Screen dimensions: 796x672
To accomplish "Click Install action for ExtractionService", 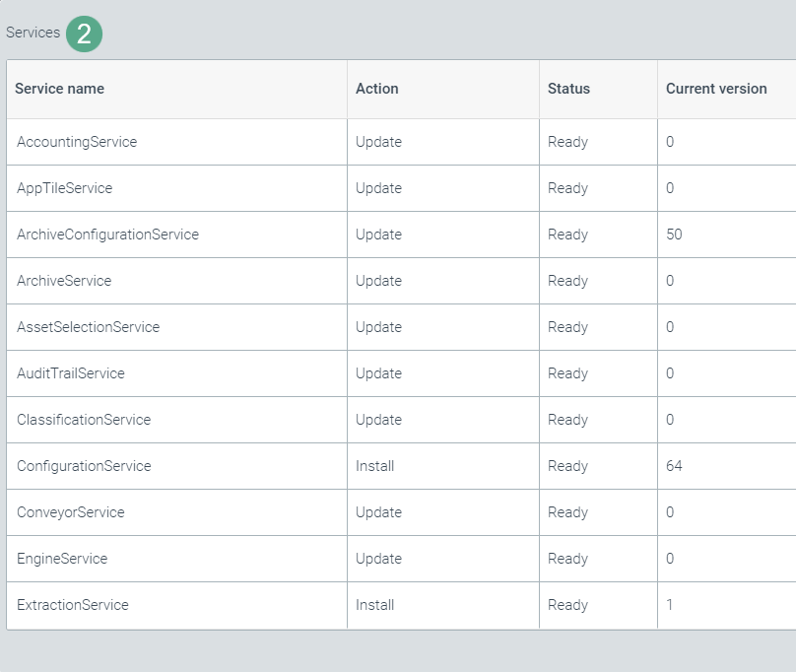I will coord(374,605).
